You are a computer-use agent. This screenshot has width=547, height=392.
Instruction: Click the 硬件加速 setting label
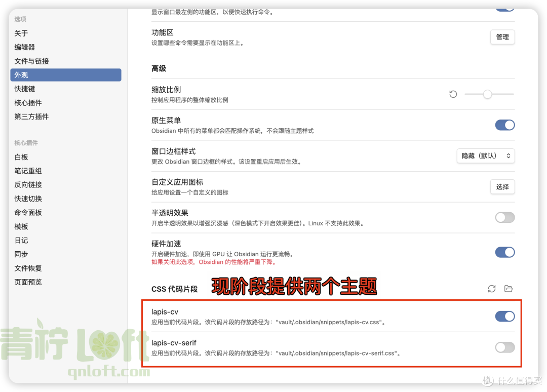[166, 244]
